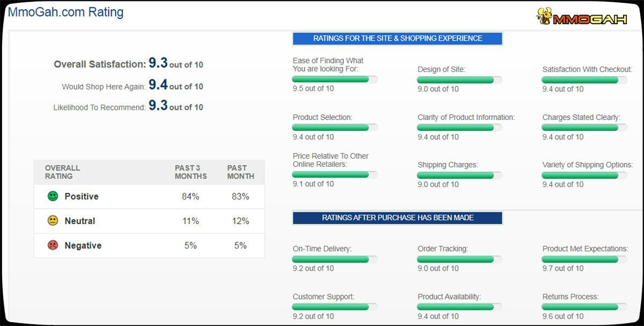This screenshot has width=644, height=326.
Task: Click the red Negative frowning face icon
Action: click(53, 246)
